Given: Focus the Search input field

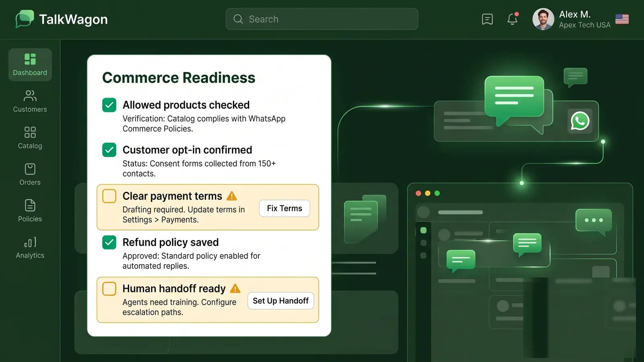Looking at the screenshot, I should [x=322, y=19].
